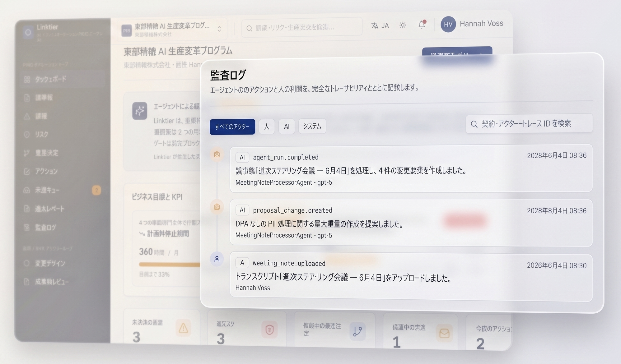Click the global search field in top bar
621x364 pixels.
(302, 28)
